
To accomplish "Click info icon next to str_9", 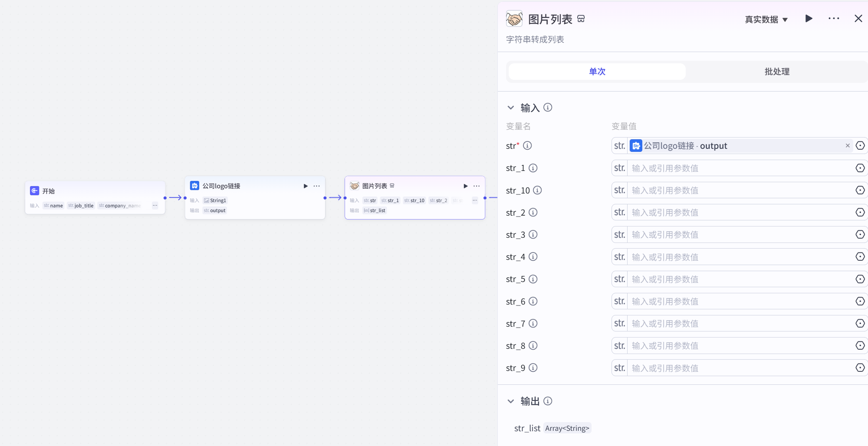I will coord(533,367).
